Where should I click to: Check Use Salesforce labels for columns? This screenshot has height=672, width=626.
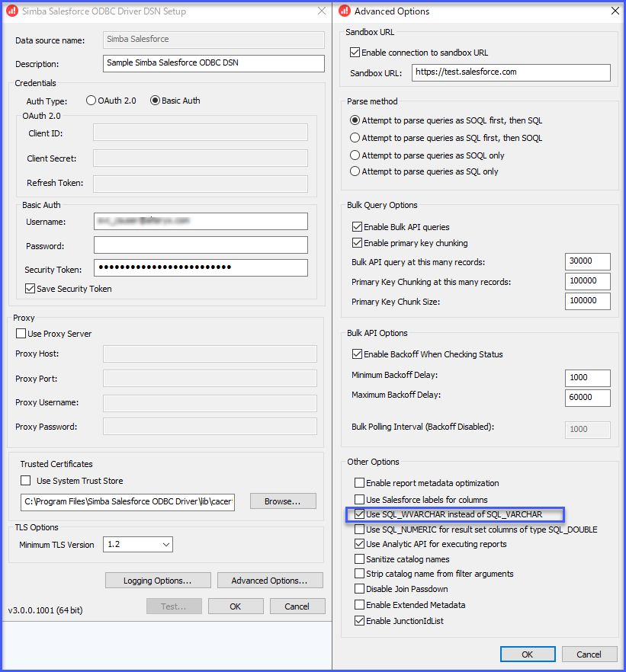click(359, 499)
